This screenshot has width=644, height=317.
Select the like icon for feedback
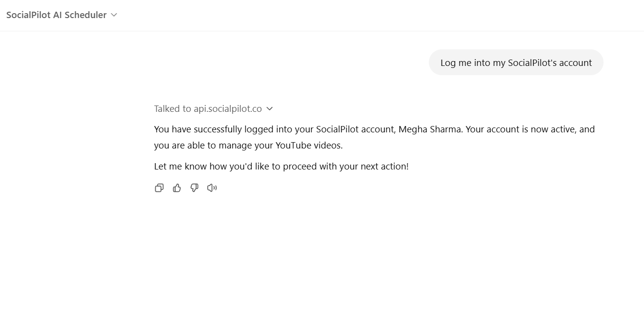(177, 188)
